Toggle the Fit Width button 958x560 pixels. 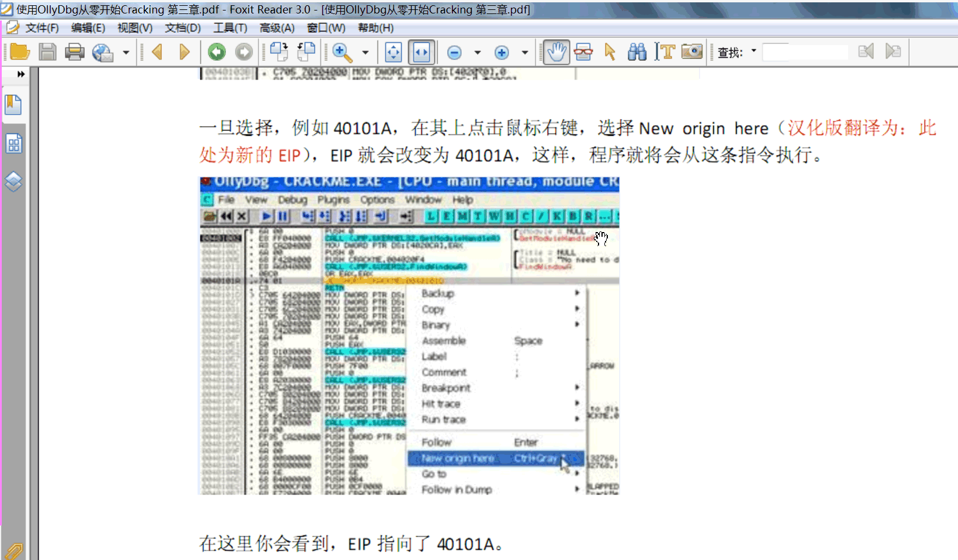(x=421, y=52)
